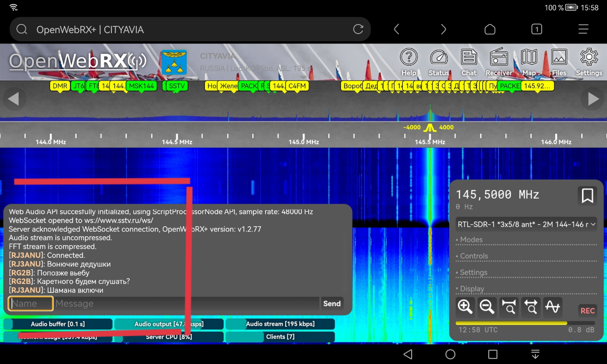Image resolution: width=607 pixels, height=364 pixels.
Task: Click the 144.5 MHz frequency scale label
Action: click(x=177, y=142)
